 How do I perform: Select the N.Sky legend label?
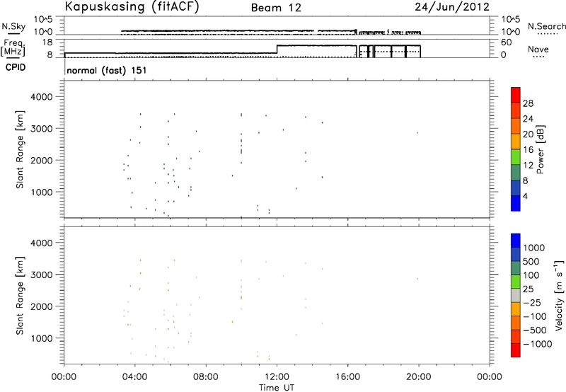click(13, 27)
